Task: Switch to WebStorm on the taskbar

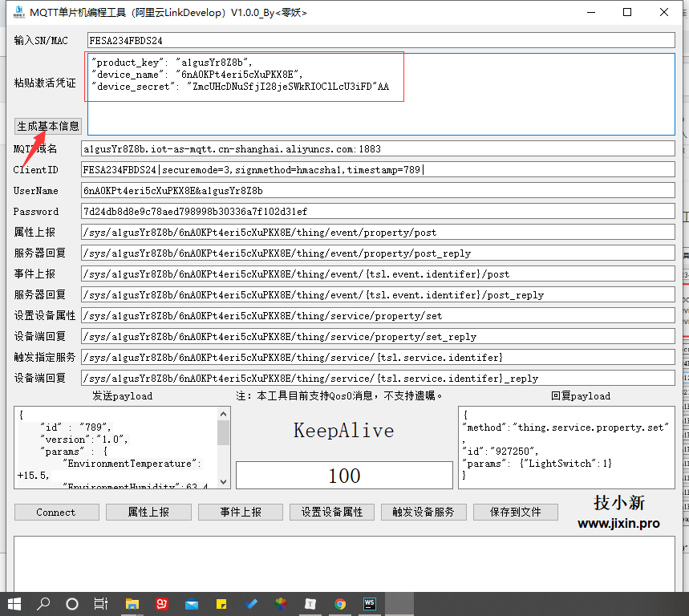Action: pyautogui.click(x=370, y=604)
